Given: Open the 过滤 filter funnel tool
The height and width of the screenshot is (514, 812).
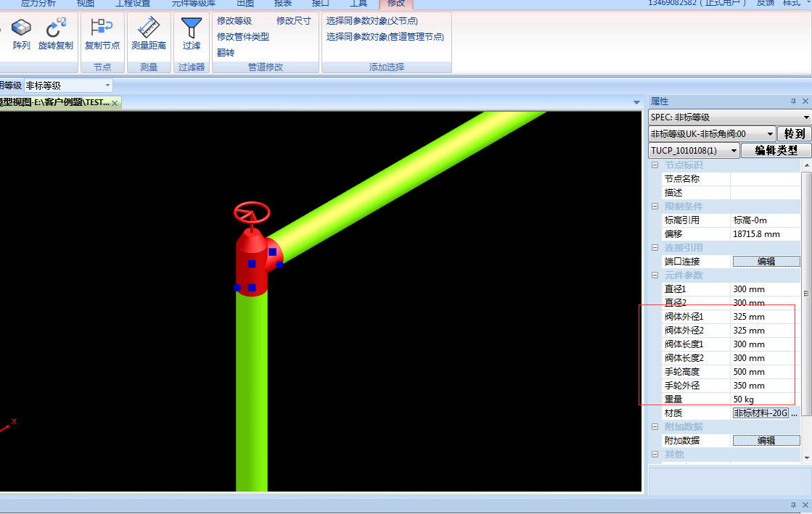Looking at the screenshot, I should coord(192,29).
